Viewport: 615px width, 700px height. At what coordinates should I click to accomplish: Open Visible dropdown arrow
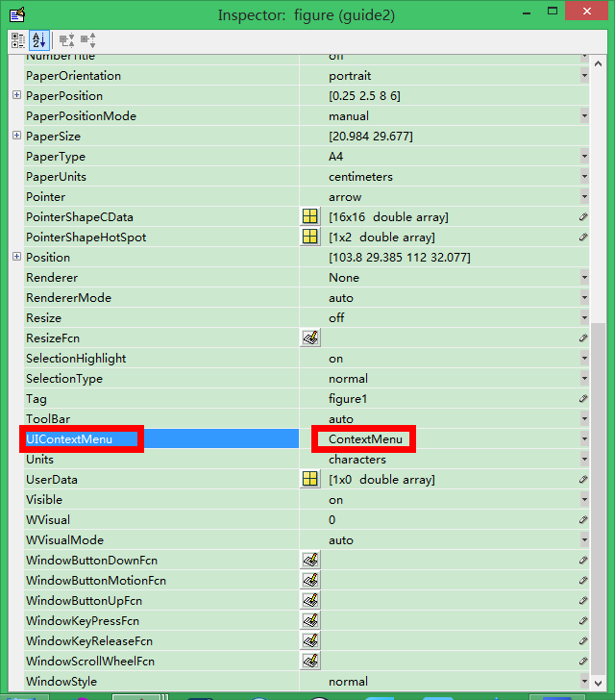click(584, 500)
